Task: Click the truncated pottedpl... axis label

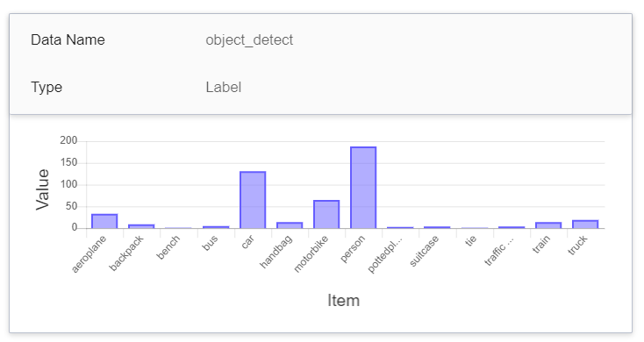Action: (384, 254)
